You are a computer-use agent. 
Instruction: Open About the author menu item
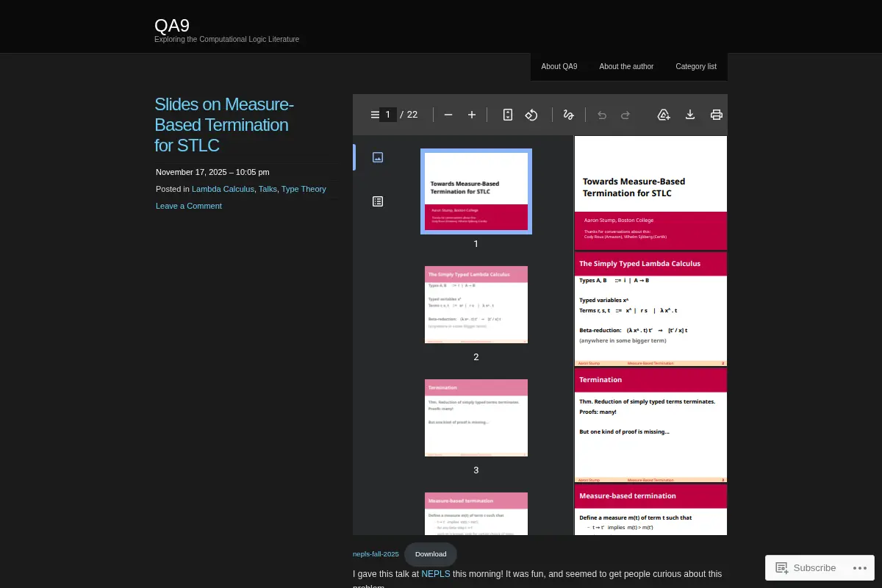click(x=626, y=67)
